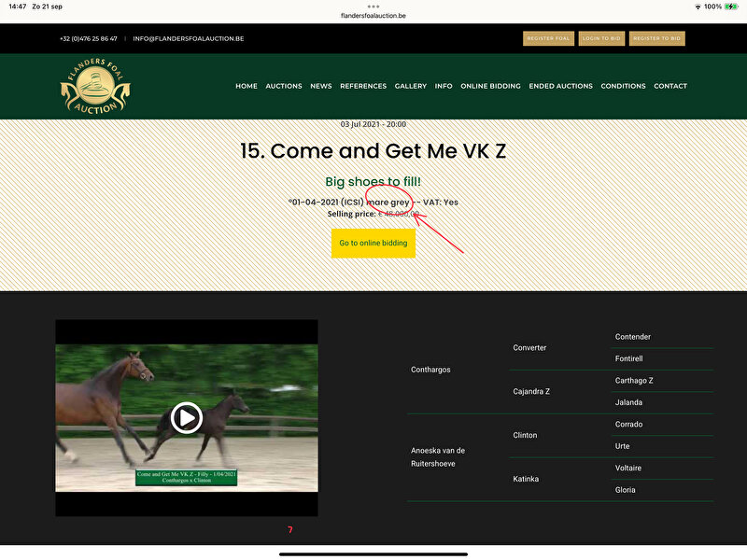
Task: Click the Flanders Foal Auction logo
Action: coord(94,88)
